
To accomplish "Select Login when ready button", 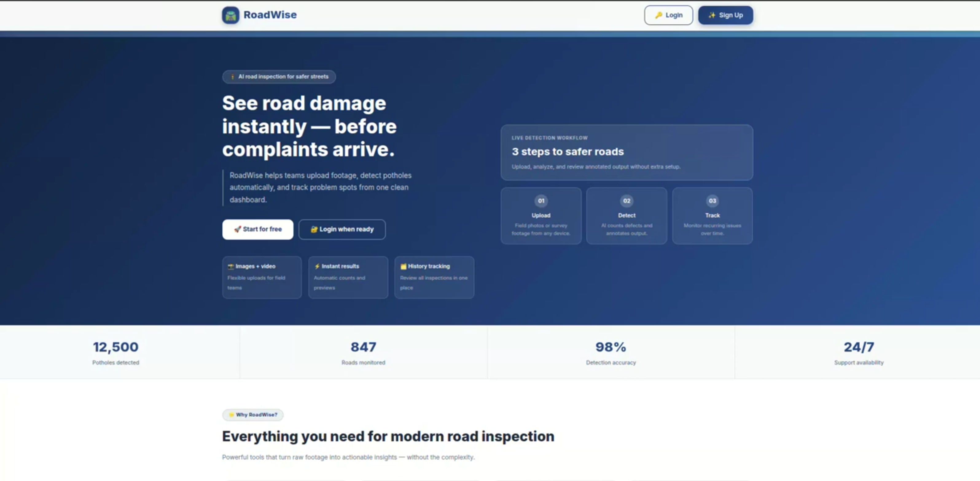I will click(x=342, y=229).
